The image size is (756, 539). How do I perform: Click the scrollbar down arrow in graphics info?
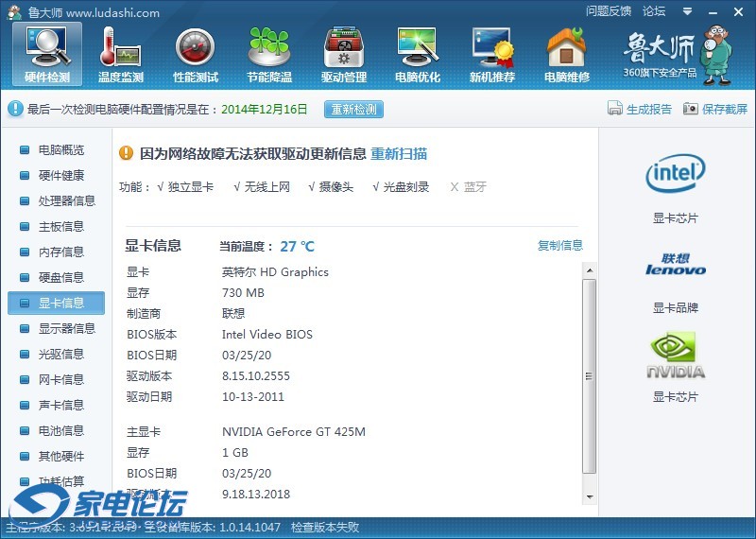click(589, 497)
